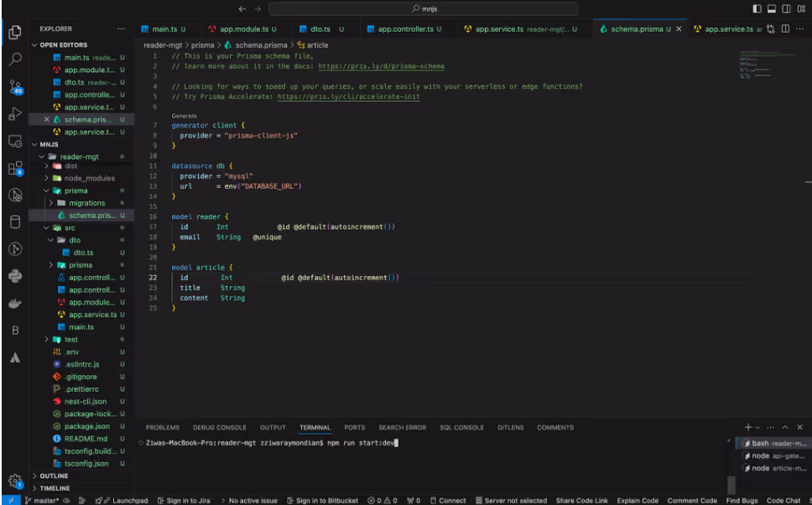
Task: Open the Run and Debug view
Action: coord(15,114)
